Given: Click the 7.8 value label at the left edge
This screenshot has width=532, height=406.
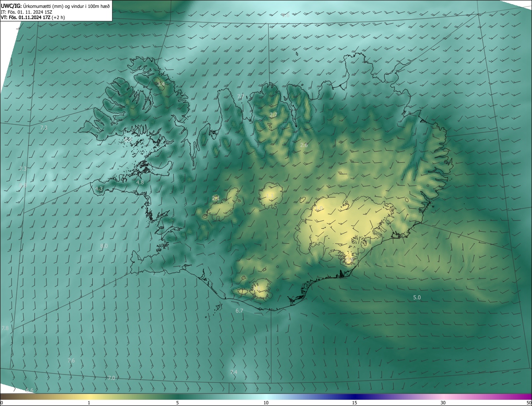Looking at the screenshot, I should point(5,328).
